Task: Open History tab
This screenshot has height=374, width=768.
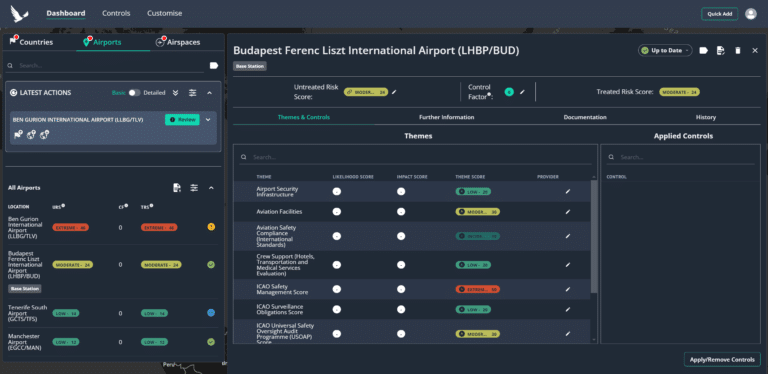Action: pos(706,117)
